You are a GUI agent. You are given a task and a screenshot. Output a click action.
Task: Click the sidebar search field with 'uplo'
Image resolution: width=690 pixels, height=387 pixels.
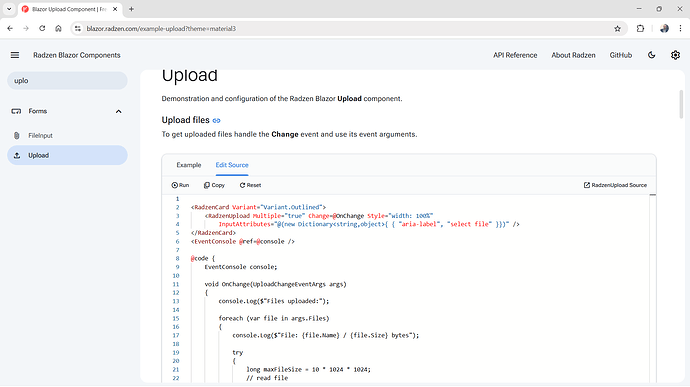(67, 81)
